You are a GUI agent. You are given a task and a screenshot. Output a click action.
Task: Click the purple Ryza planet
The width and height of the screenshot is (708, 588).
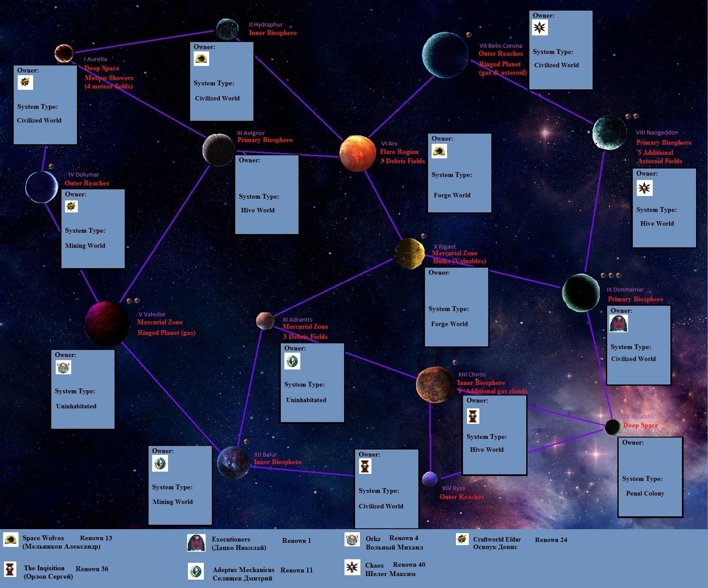[430, 479]
